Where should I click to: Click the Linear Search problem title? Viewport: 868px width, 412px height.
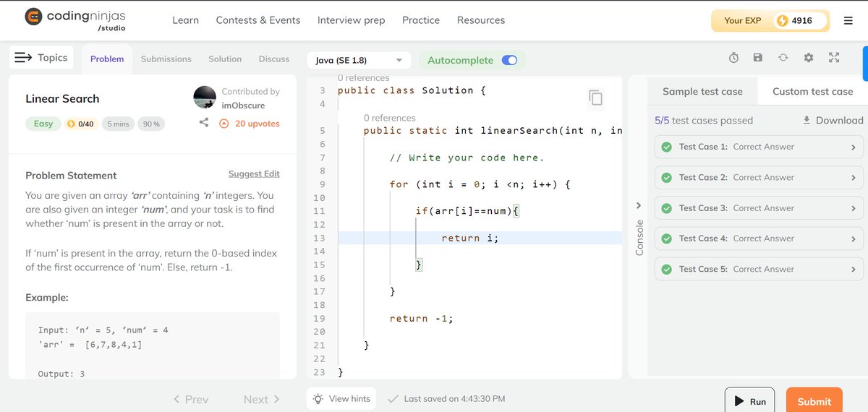(62, 98)
